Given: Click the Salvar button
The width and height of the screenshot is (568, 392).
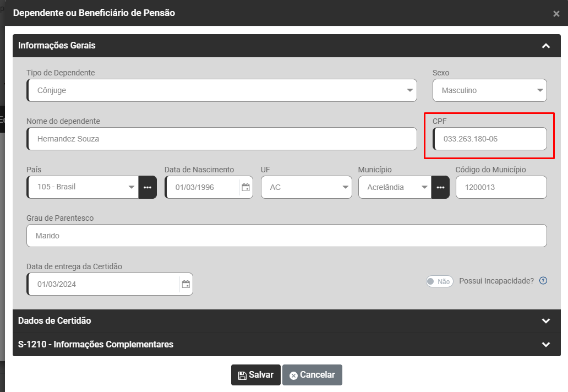Looking at the screenshot, I should (256, 375).
